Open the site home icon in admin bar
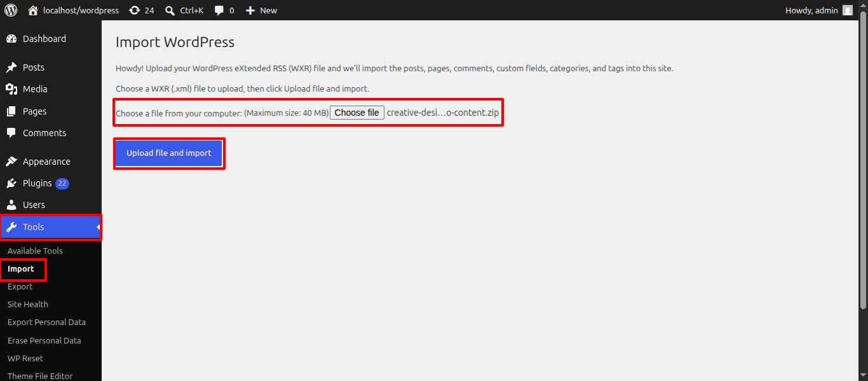 33,10
